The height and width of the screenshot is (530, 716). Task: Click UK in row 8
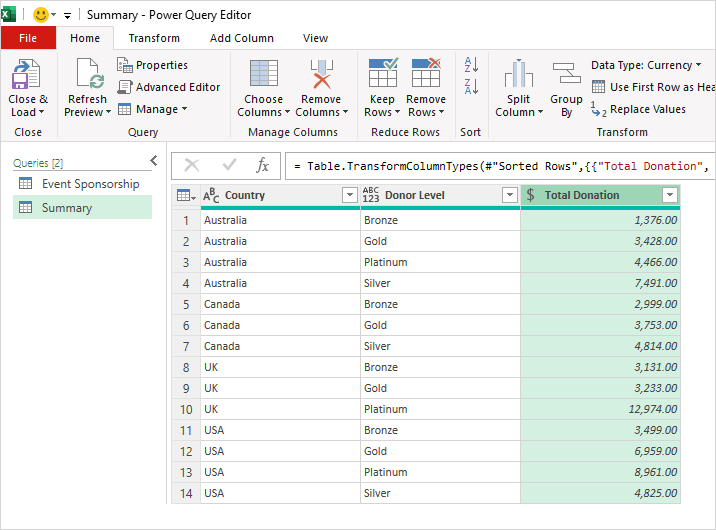click(x=211, y=367)
